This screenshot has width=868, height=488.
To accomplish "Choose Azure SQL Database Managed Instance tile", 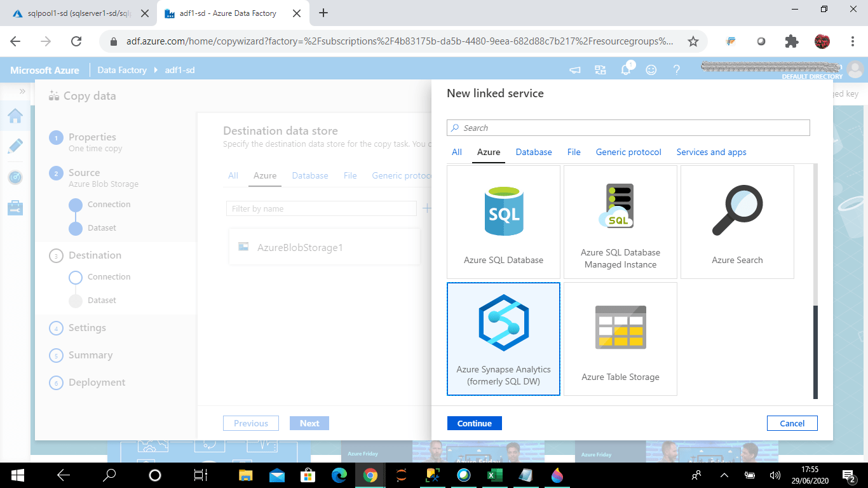I will coord(620,222).
